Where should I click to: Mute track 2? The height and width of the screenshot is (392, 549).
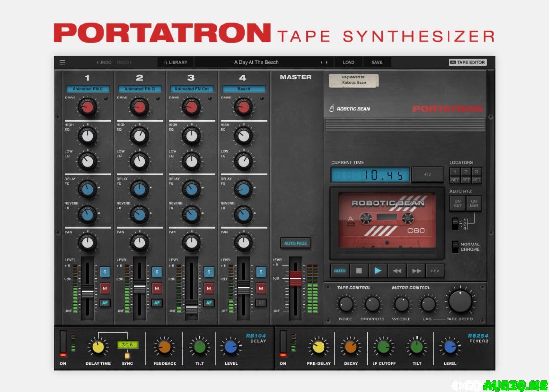(157, 288)
